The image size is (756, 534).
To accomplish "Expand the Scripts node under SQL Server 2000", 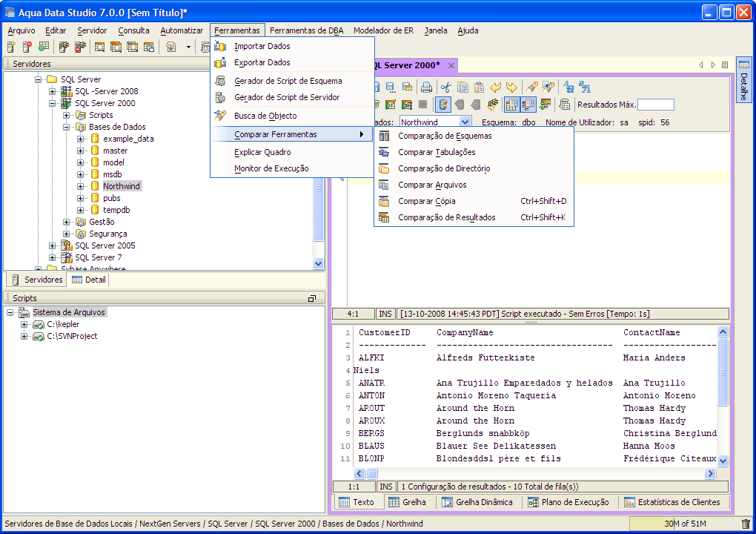I will point(67,115).
